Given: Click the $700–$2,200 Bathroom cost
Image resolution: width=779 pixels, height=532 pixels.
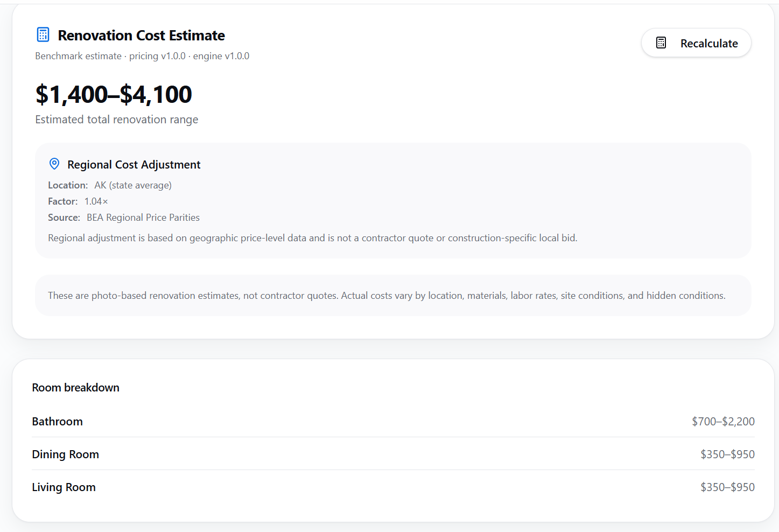Looking at the screenshot, I should pos(723,422).
